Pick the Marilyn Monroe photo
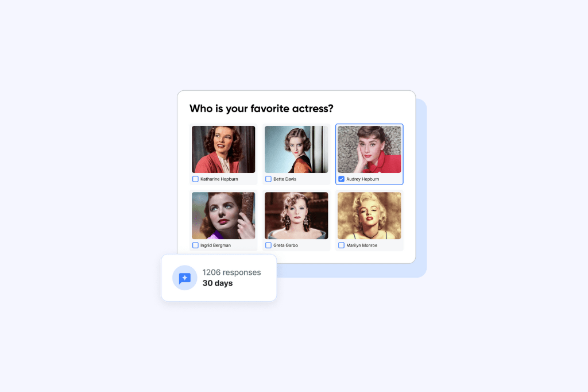This screenshot has height=392, width=588. point(369,216)
